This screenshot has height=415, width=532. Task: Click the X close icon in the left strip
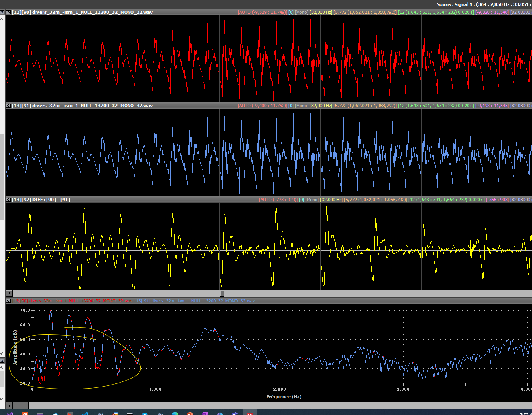[2, 360]
